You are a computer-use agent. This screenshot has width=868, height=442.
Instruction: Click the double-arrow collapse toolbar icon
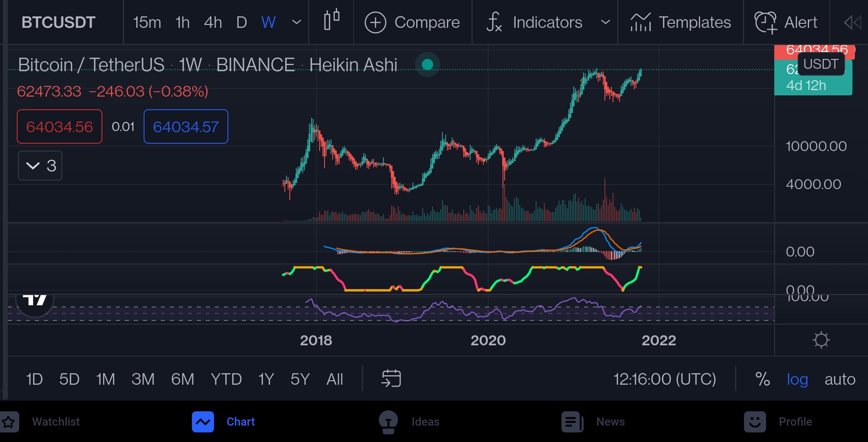pyautogui.click(x=852, y=23)
